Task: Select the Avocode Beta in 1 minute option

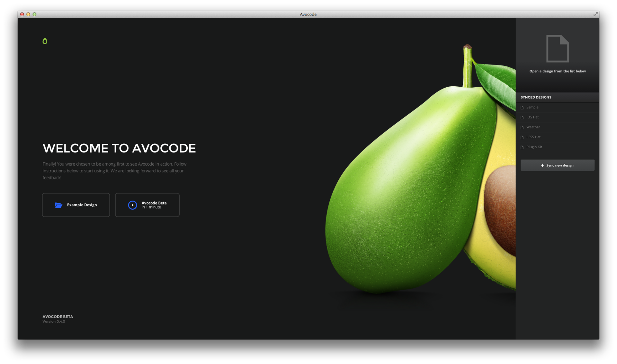Action: [x=148, y=205]
